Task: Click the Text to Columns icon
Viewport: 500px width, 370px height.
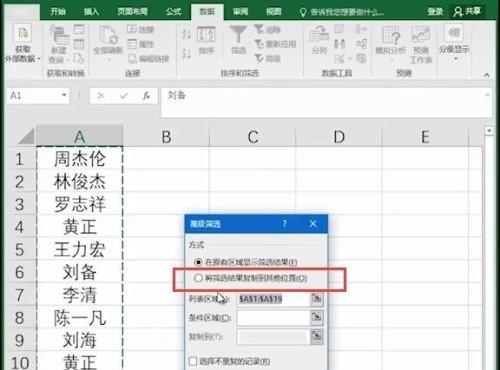Action: 319,35
